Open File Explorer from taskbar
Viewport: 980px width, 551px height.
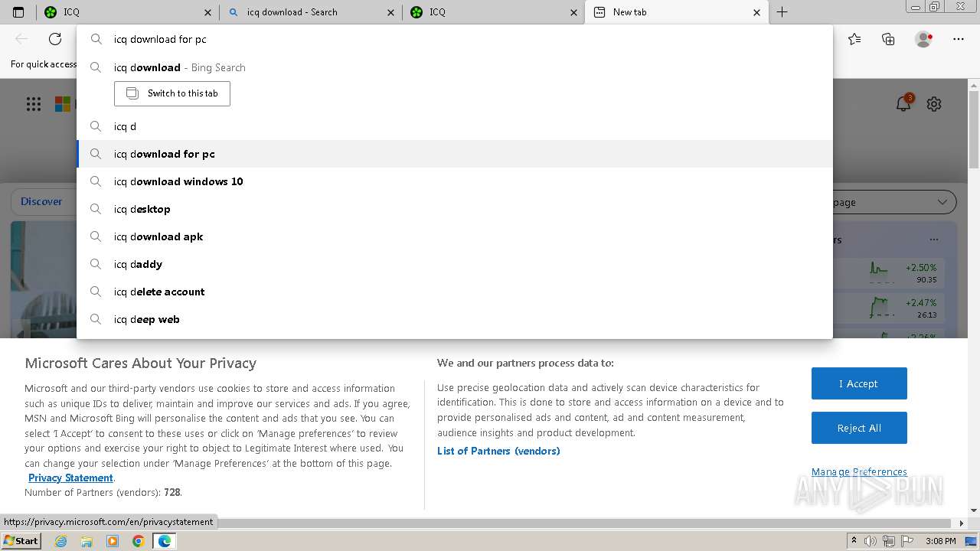[x=87, y=541]
